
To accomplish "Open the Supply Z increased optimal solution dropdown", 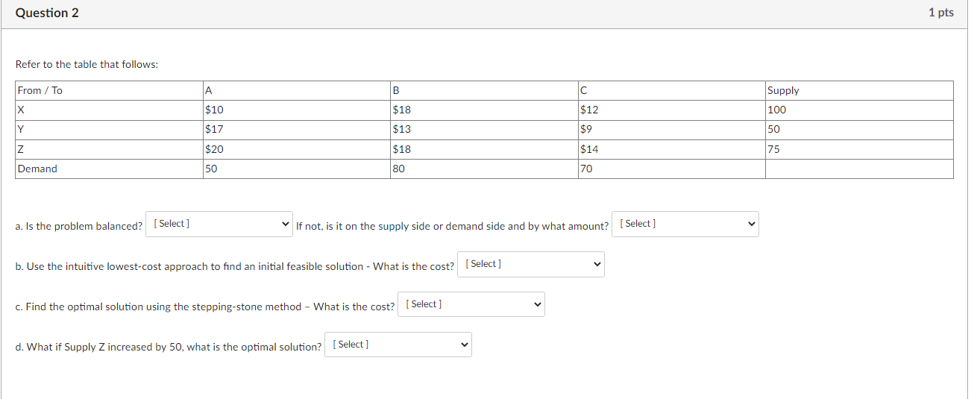I will [398, 345].
